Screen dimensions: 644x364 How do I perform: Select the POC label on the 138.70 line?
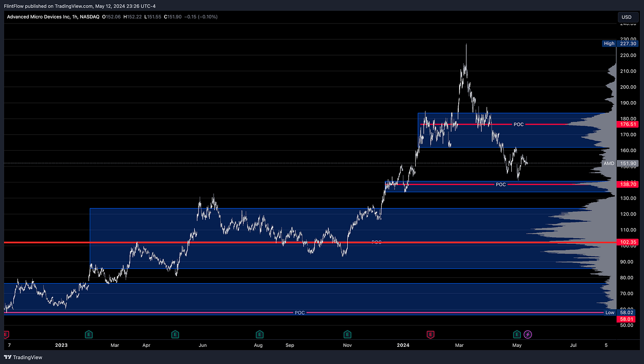(500, 184)
